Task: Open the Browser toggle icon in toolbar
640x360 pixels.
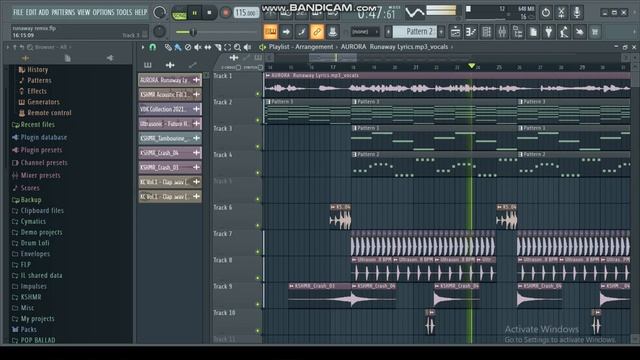Action: pyautogui.click(x=518, y=32)
